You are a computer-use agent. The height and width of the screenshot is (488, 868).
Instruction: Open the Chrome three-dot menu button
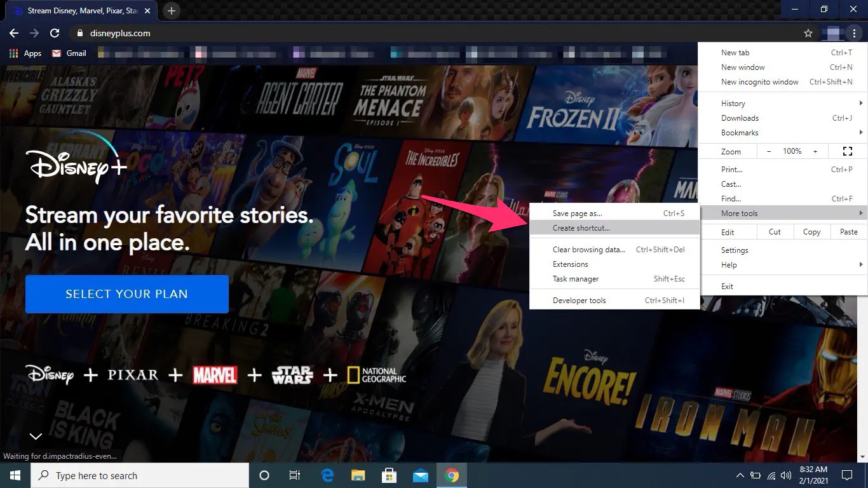coord(855,33)
